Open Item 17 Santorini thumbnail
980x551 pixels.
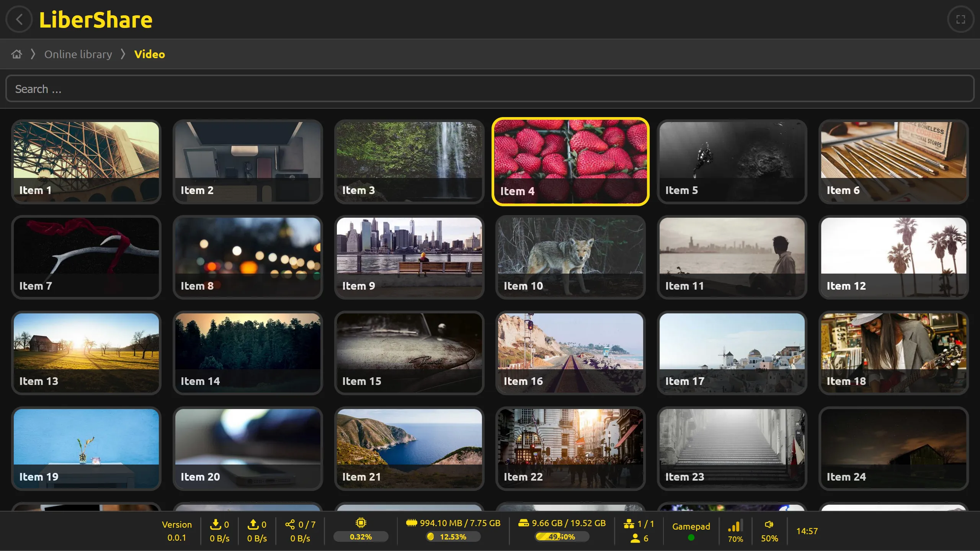coord(732,353)
